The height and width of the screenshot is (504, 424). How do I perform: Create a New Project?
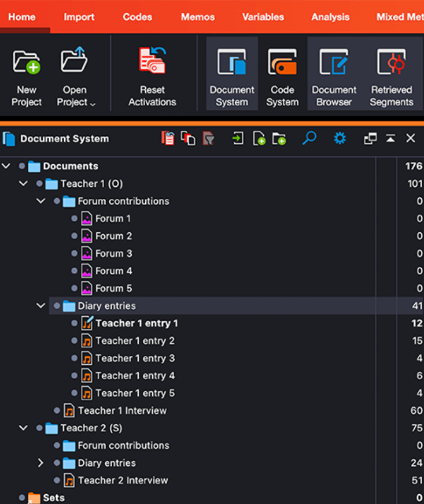click(x=27, y=77)
